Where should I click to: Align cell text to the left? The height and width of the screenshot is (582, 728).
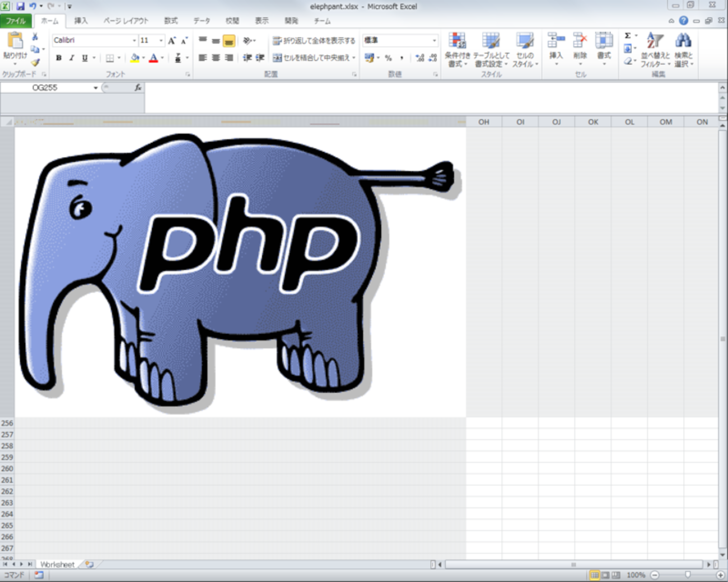pos(203,58)
